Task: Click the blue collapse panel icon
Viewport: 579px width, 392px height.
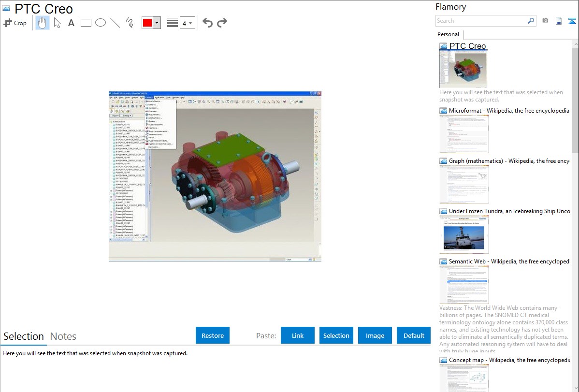Action: pyautogui.click(x=572, y=21)
